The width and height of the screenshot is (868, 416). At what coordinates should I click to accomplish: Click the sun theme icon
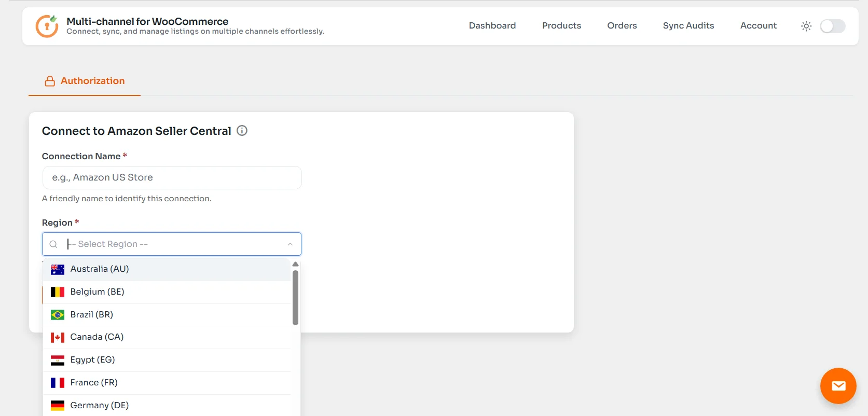pos(806,26)
